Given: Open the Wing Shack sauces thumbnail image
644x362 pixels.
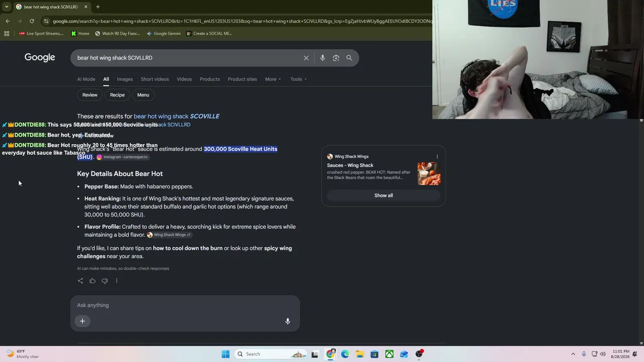Looking at the screenshot, I should [429, 173].
